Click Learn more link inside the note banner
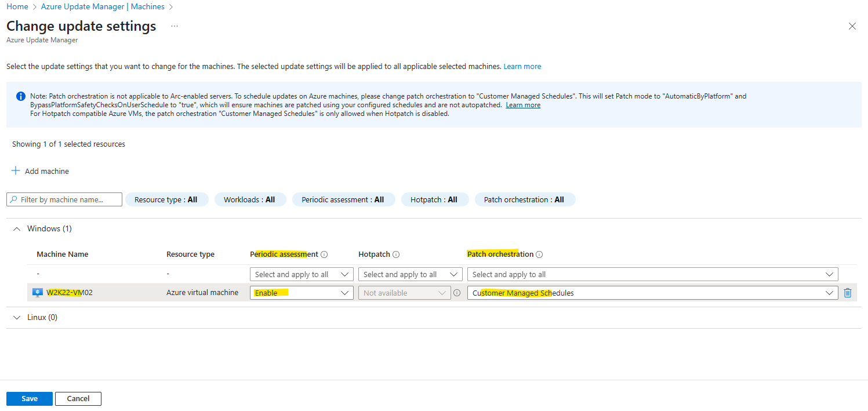Image resolution: width=868 pixels, height=411 pixels. pyautogui.click(x=523, y=105)
